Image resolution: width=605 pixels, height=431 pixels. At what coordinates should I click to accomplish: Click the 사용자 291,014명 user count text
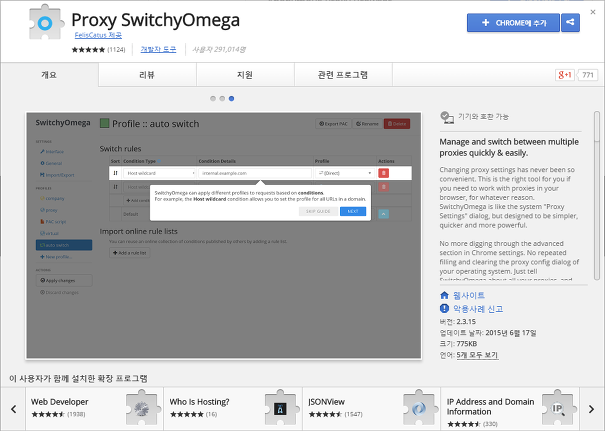coord(219,49)
